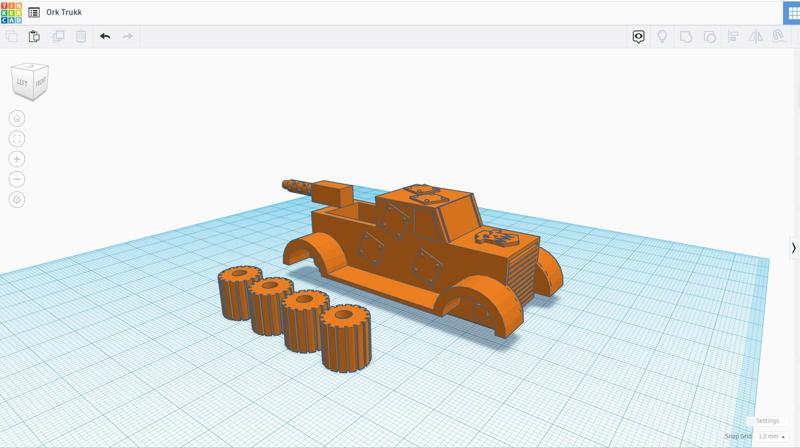800x448 pixels.
Task: Select the gear wheel nearest the viewer
Action: click(346, 338)
